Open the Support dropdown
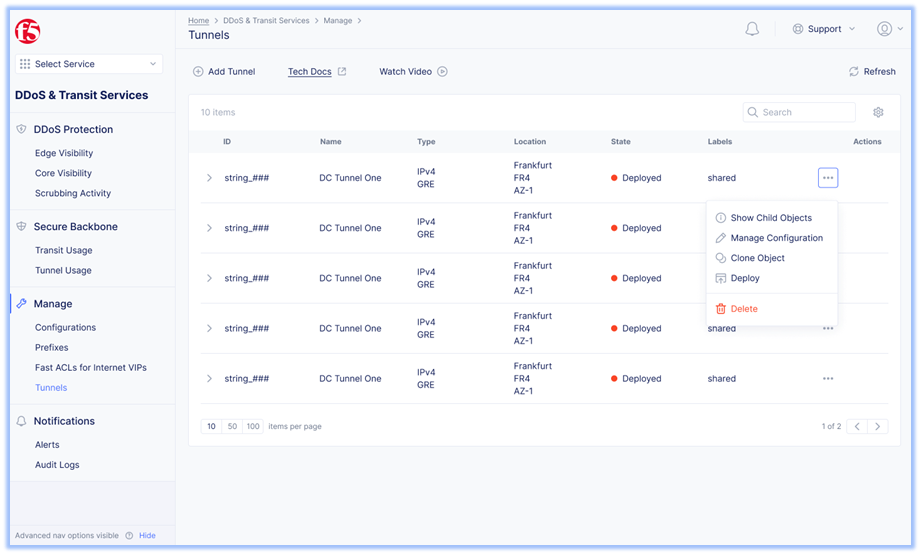Image resolution: width=921 pixels, height=555 pixels. pos(823,29)
